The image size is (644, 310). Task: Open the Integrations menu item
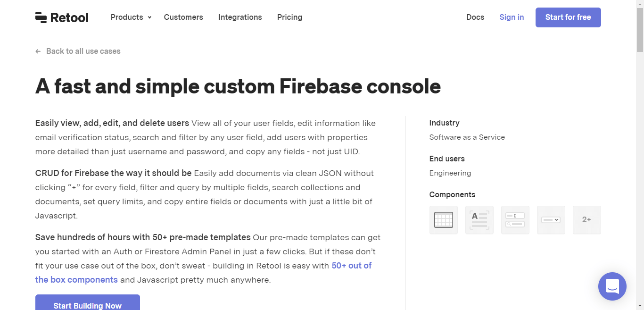click(240, 17)
